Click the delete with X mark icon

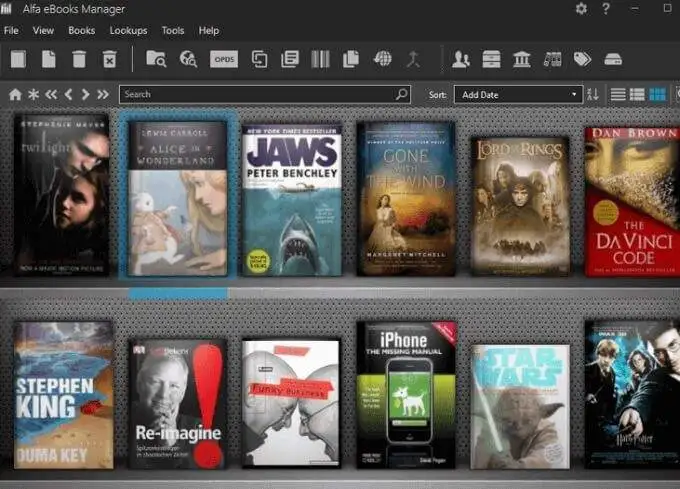tap(109, 59)
